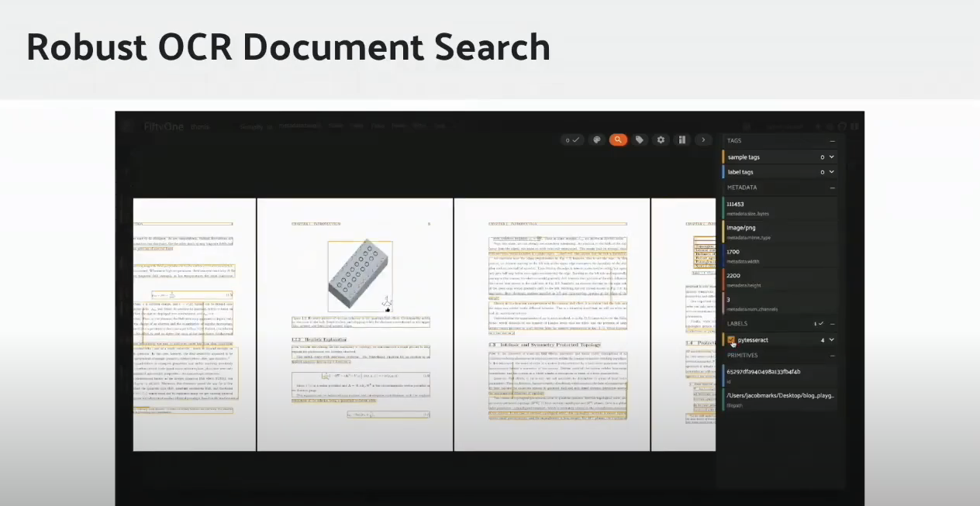The width and height of the screenshot is (980, 506).
Task: Click the color palette scheme icon
Action: [596, 140]
